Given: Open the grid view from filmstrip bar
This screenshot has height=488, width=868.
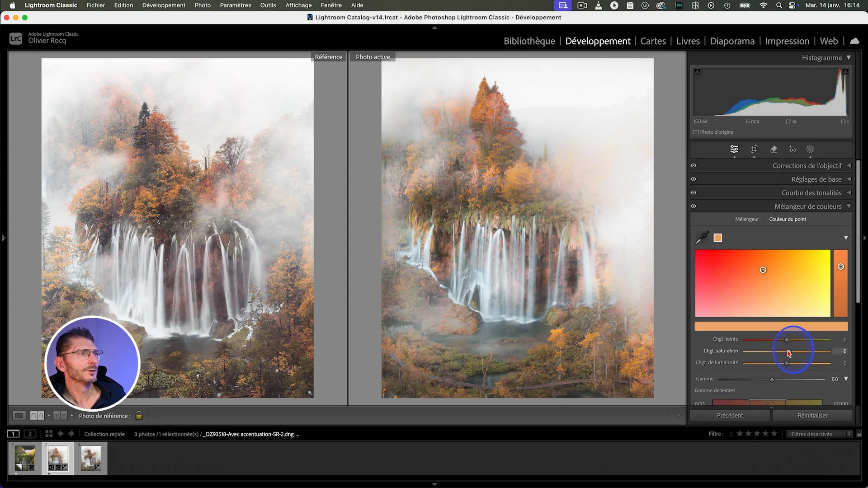Looking at the screenshot, I should (x=49, y=434).
